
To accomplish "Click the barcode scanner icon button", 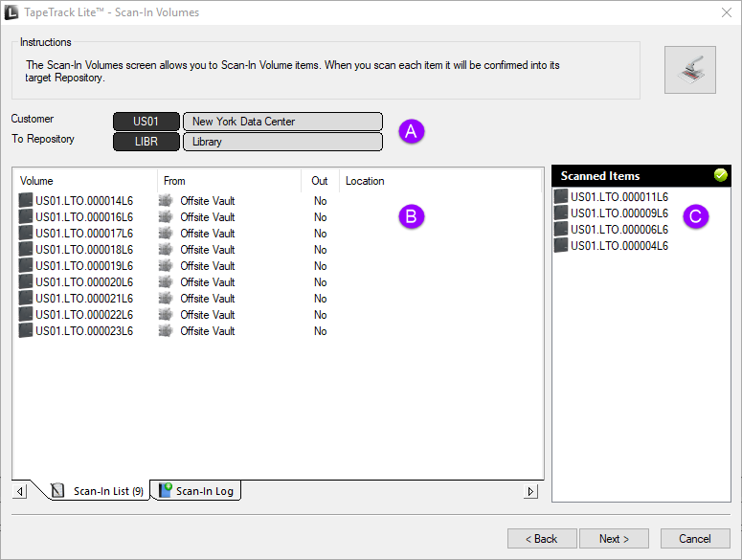I will pyautogui.click(x=689, y=70).
